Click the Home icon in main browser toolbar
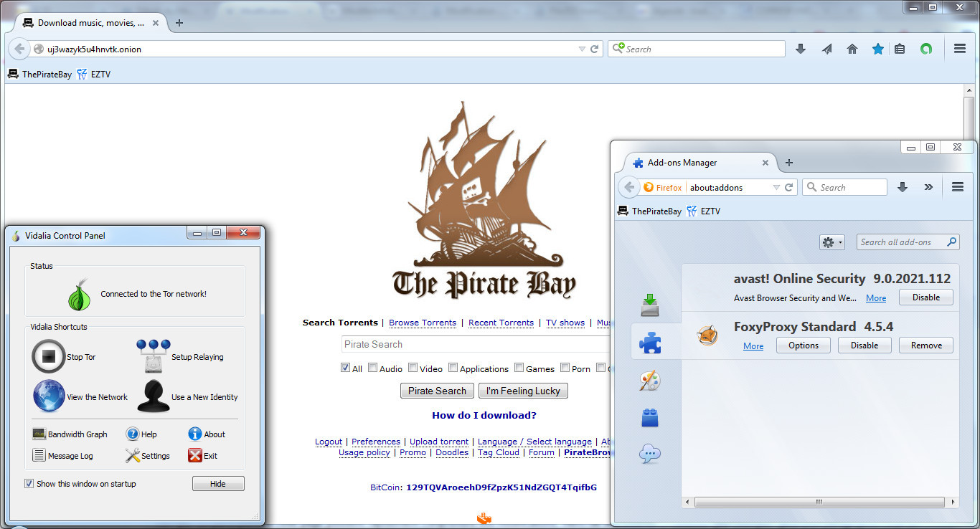This screenshot has height=529, width=980. coord(852,49)
